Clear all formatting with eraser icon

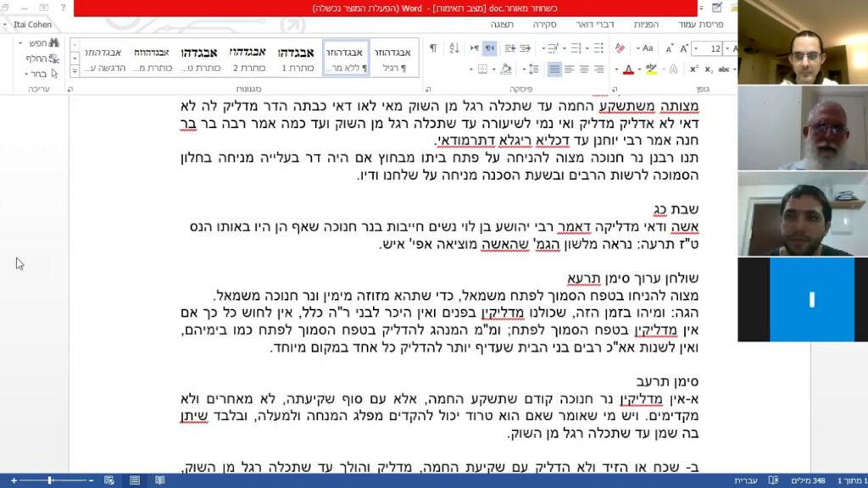pyautogui.click(x=620, y=48)
